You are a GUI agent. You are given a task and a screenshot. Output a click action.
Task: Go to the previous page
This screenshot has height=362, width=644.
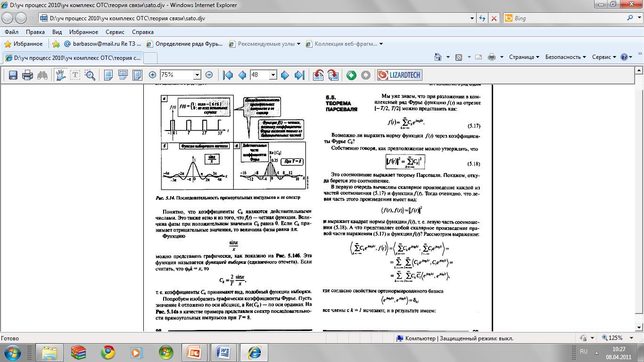(242, 75)
